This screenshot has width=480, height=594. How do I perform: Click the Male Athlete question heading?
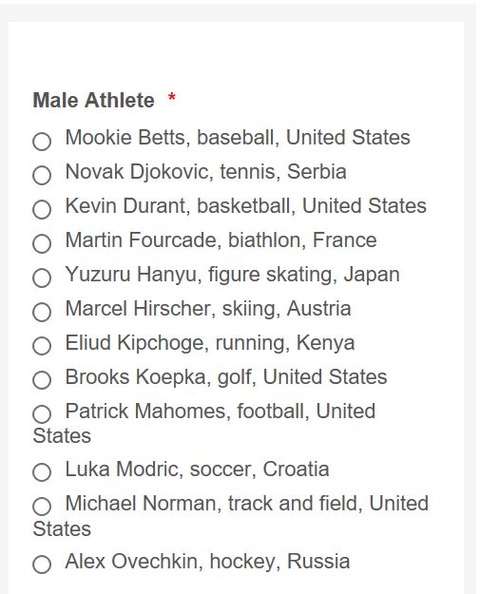(x=94, y=101)
